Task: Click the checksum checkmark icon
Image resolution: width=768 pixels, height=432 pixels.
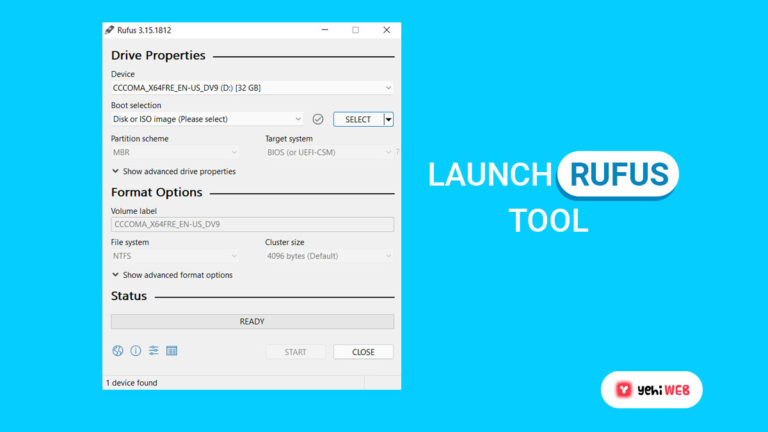Action: tap(318, 119)
